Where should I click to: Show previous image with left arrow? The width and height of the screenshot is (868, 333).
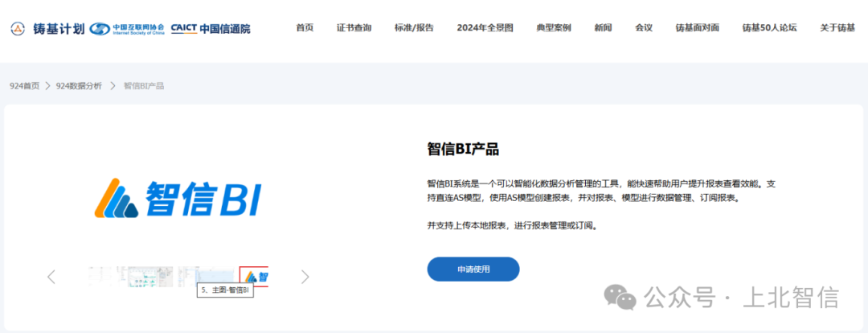point(51,277)
